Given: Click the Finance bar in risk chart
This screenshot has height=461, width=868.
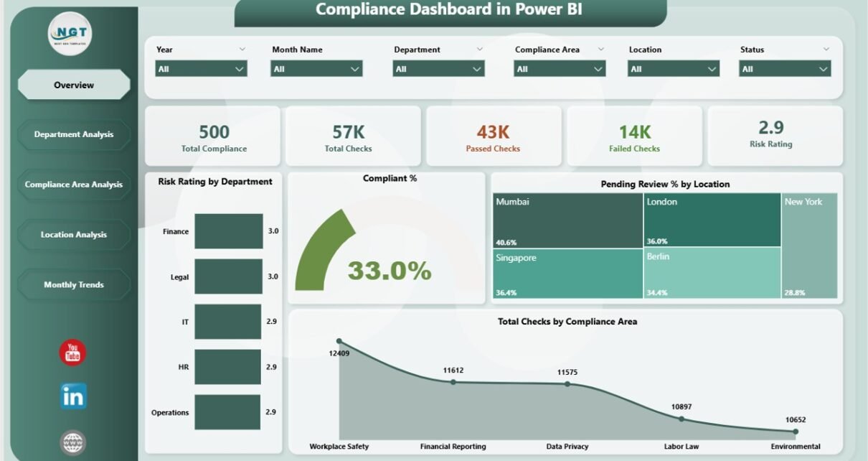Looking at the screenshot, I should click(x=228, y=231).
